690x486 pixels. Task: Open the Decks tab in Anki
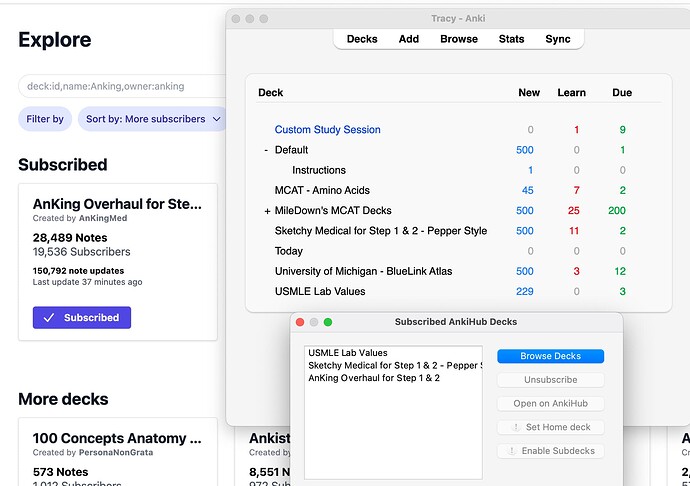click(x=362, y=39)
